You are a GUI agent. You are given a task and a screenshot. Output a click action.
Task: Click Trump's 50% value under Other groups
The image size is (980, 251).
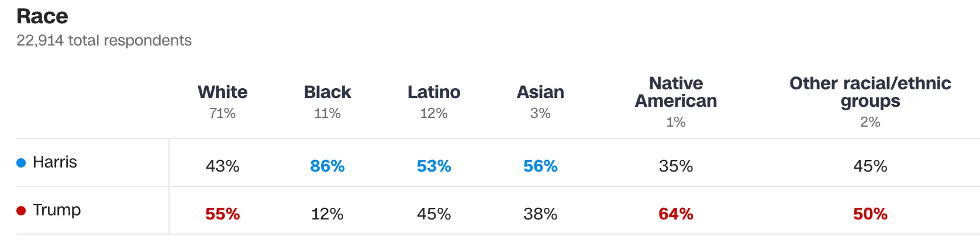870,214
